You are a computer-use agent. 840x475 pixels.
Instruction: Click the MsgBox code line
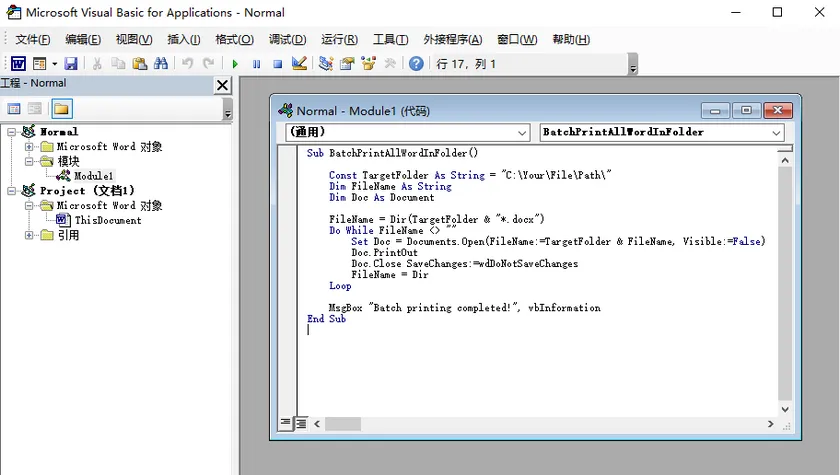click(x=464, y=308)
